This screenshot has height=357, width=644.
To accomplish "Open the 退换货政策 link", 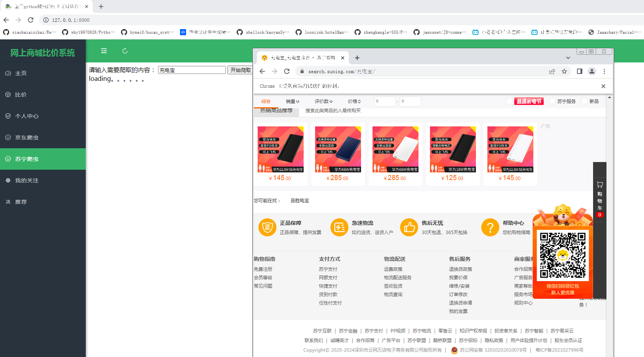I will point(461,269).
